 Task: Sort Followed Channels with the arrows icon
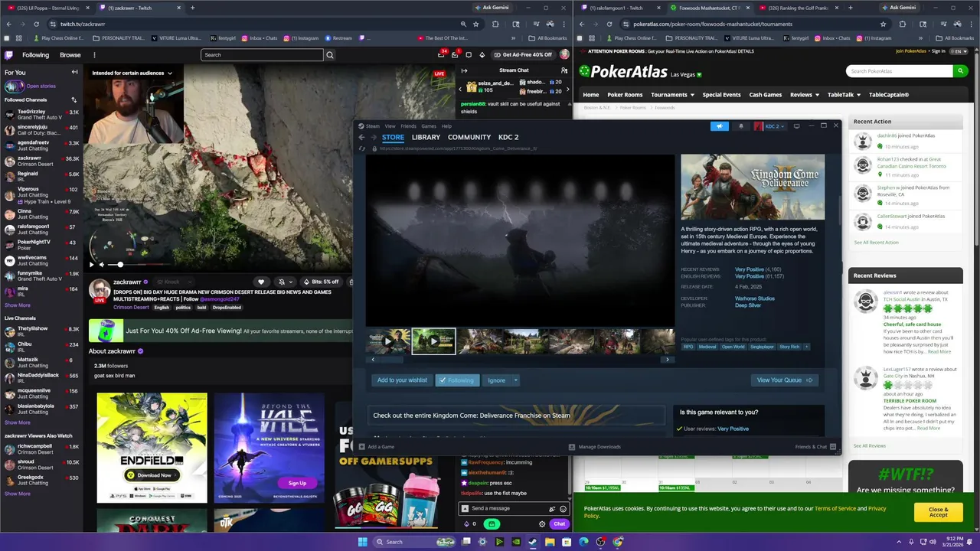74,99
